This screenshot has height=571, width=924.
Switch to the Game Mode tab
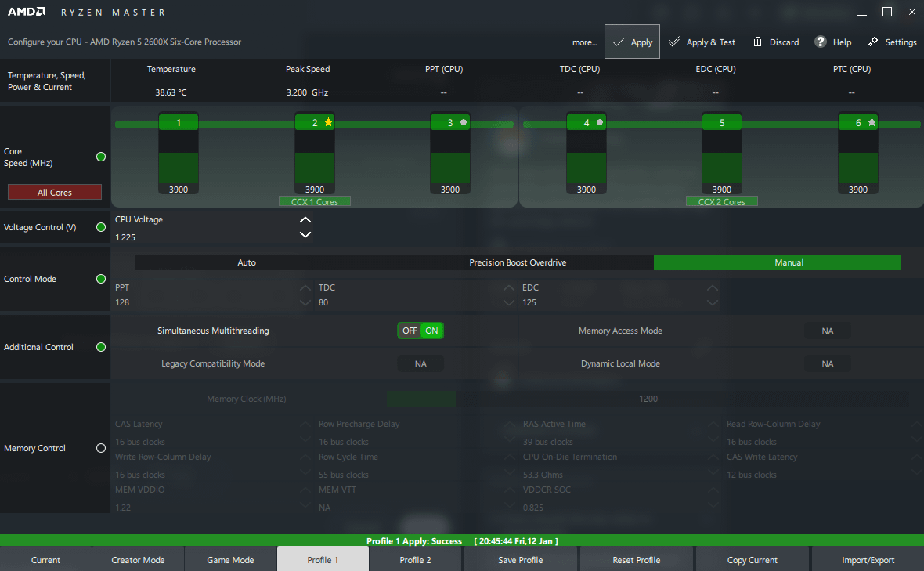pos(230,560)
